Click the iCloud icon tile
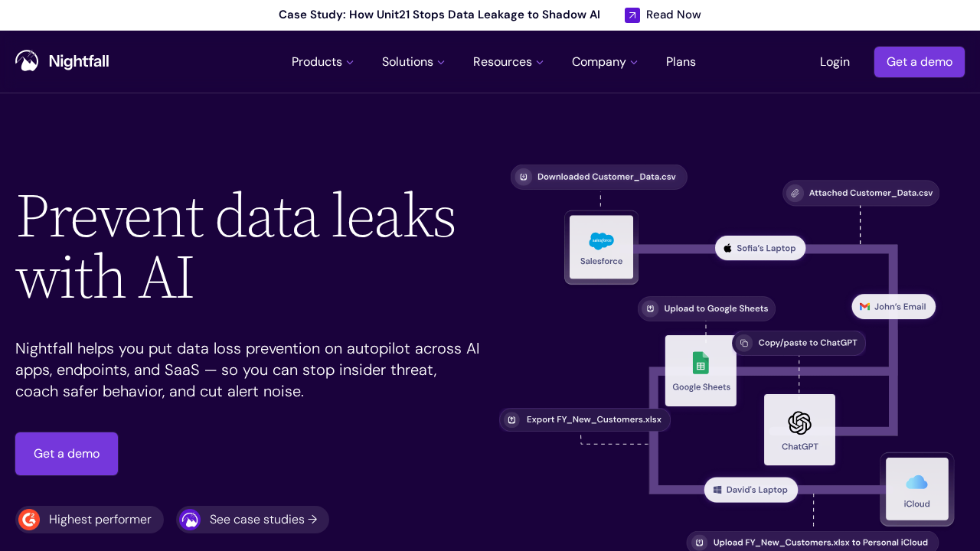This screenshot has height=551, width=980. point(916,488)
